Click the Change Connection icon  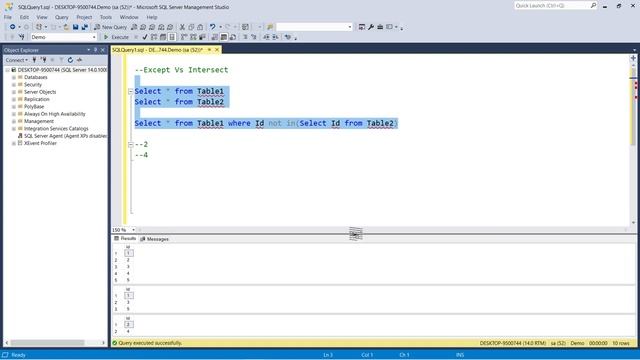coord(22,37)
